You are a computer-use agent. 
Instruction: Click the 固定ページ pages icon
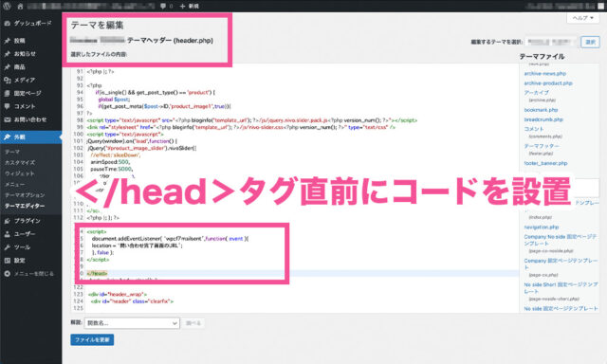coord(7,93)
